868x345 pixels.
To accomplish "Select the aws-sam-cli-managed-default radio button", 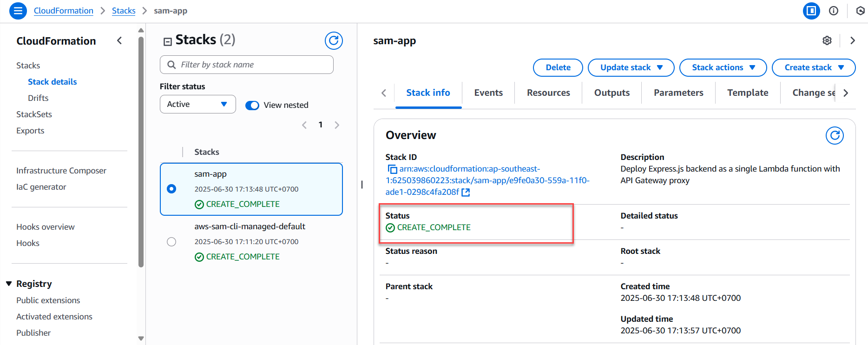I will point(171,242).
